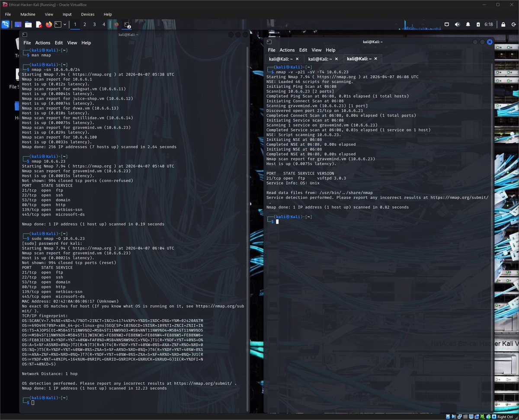Open the terminal emulator panel launcher
Viewport: 519px width, 420px height.
58,24
